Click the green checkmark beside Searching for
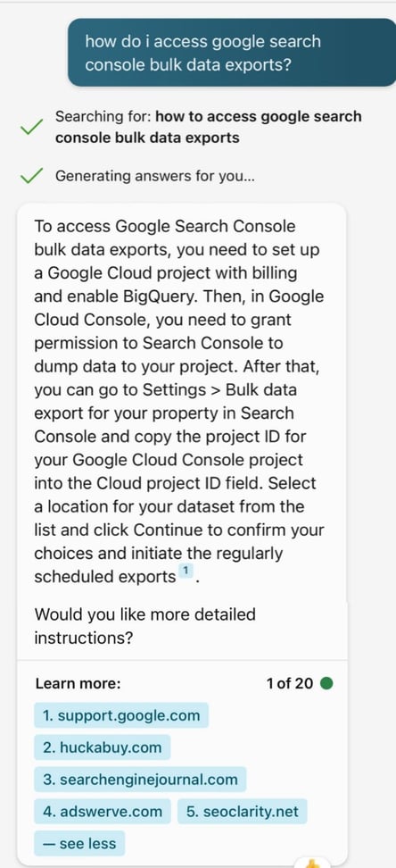This screenshot has height=868, width=396. point(31,129)
